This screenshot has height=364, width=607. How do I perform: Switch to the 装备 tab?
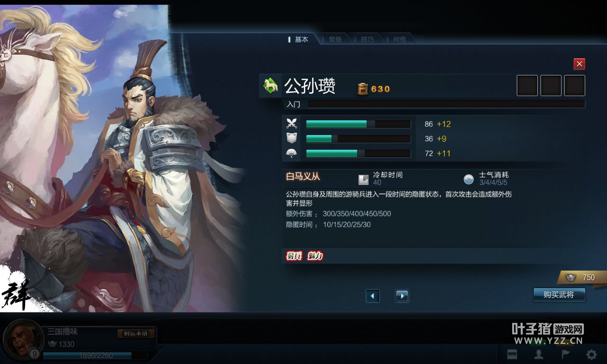334,39
